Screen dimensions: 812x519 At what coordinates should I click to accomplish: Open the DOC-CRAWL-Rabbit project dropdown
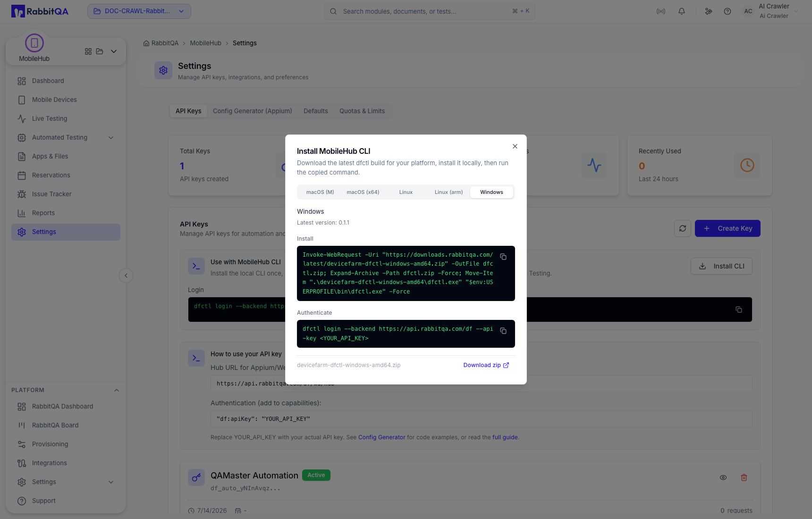click(139, 11)
